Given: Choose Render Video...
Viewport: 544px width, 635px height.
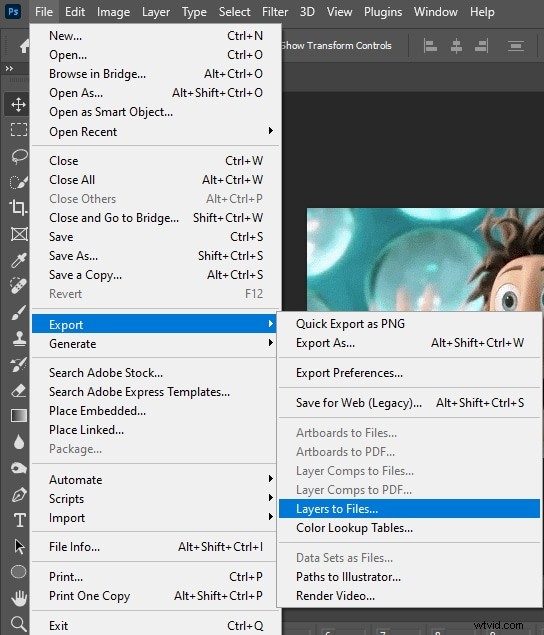Looking at the screenshot, I should point(409,596).
